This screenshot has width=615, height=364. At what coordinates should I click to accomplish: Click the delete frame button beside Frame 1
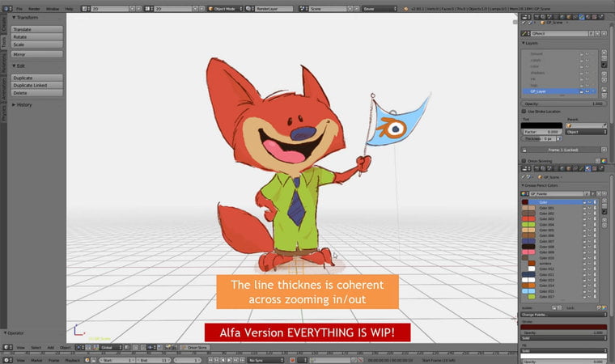604,150
